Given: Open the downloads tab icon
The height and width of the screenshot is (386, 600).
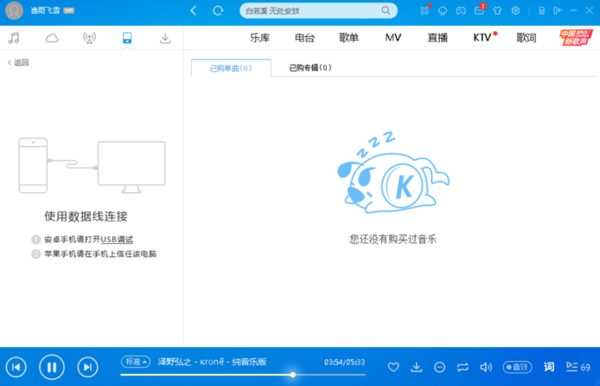Looking at the screenshot, I should coord(165,38).
